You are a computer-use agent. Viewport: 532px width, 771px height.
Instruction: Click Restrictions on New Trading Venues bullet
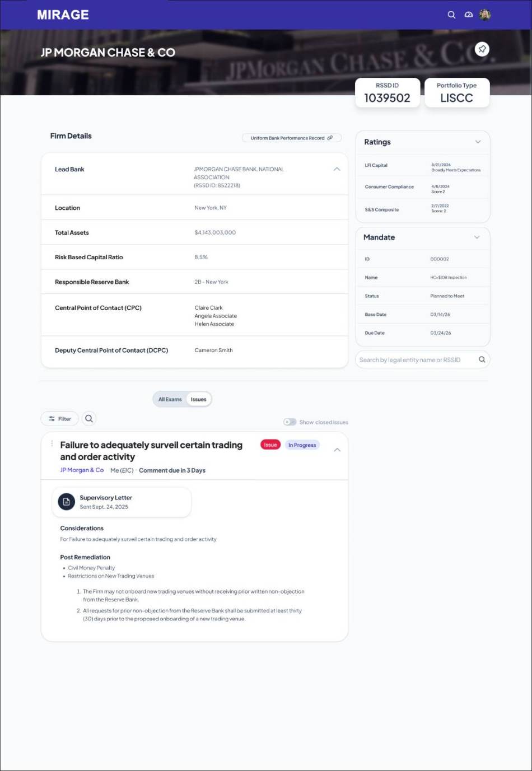pos(111,576)
